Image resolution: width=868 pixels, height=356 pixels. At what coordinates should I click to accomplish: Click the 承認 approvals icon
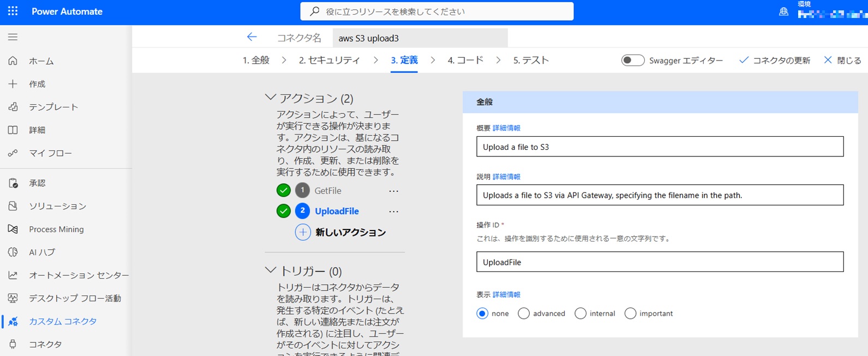tap(13, 183)
